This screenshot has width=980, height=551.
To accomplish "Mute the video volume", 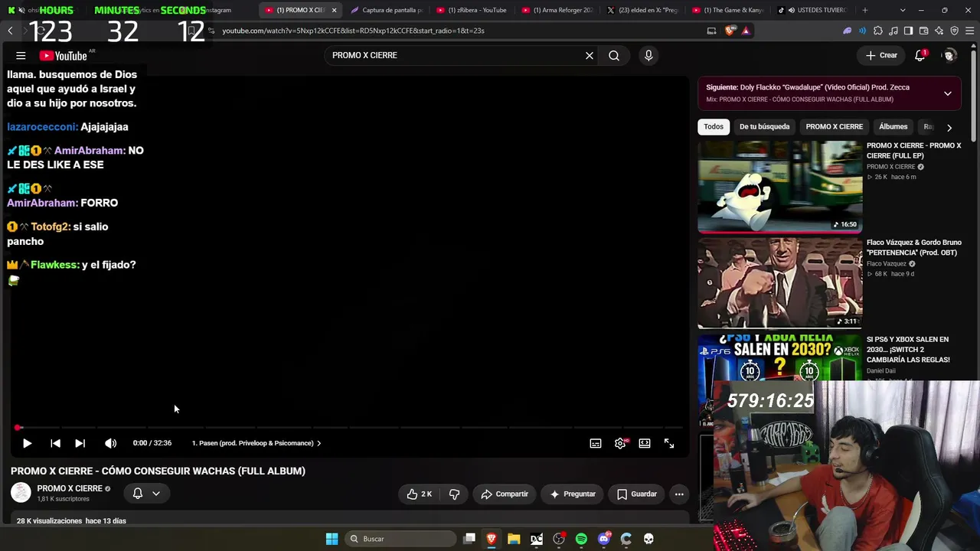I will [110, 443].
